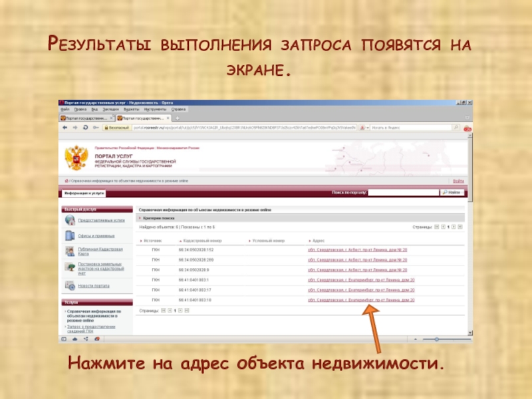Click the key (password wand) icon in toolbar
This screenshot has width=532, height=399.
point(96,128)
